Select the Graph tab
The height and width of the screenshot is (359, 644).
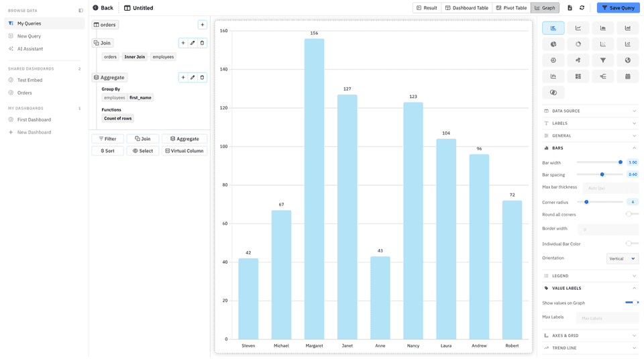(x=545, y=8)
